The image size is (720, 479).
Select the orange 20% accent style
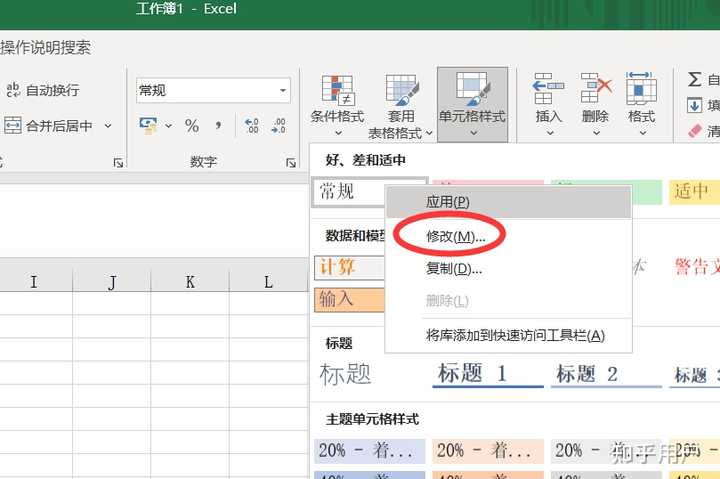(488, 451)
